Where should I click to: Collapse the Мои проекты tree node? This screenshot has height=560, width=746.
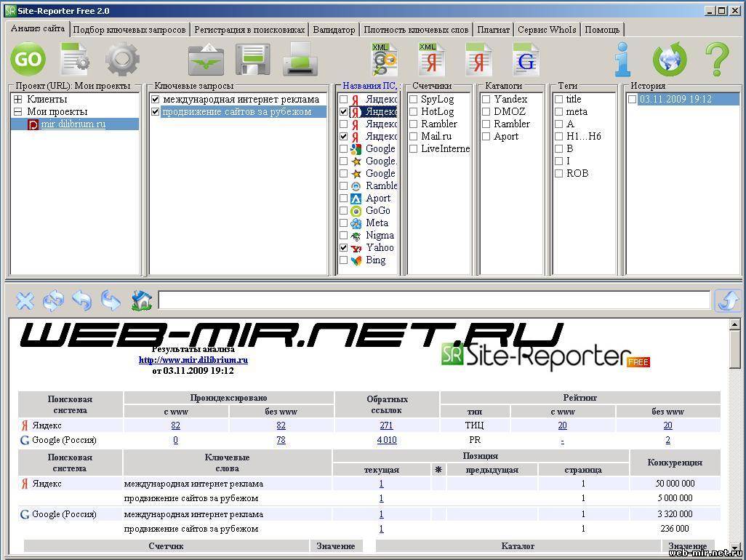coord(18,112)
